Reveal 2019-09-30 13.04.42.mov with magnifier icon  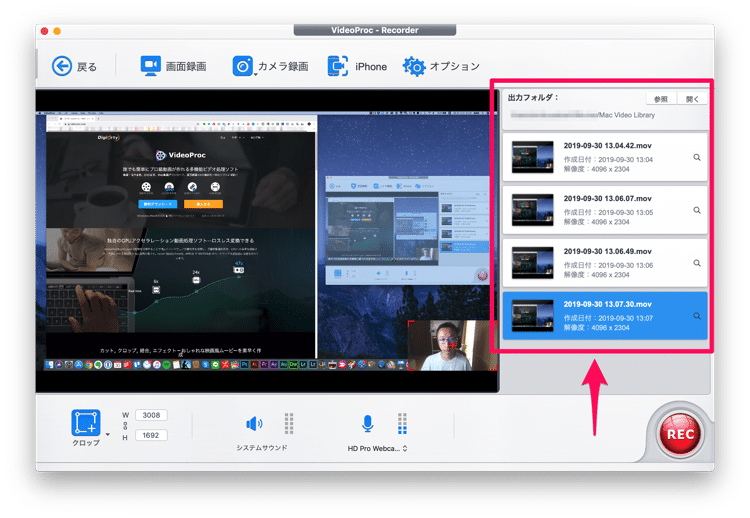pyautogui.click(x=697, y=157)
